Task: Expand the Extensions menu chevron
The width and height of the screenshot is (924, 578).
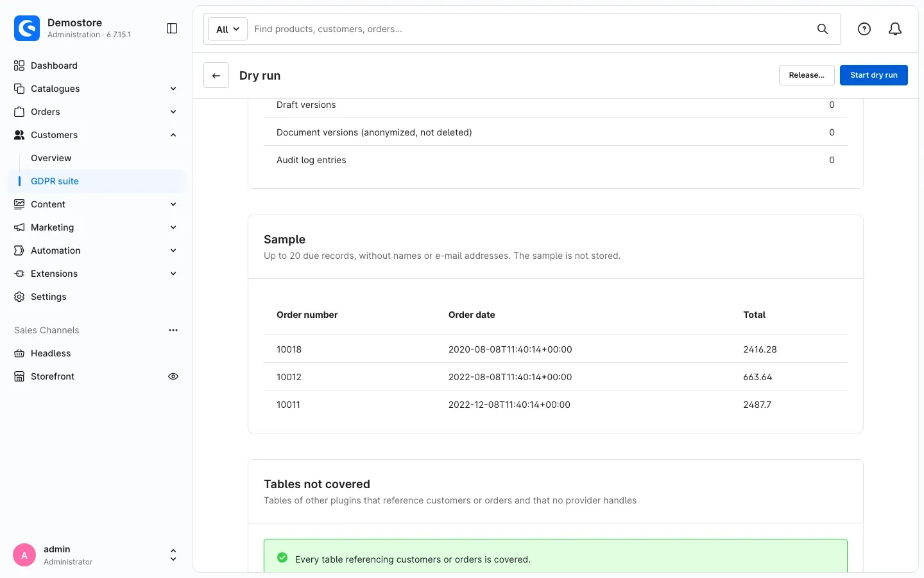Action: [x=173, y=274]
